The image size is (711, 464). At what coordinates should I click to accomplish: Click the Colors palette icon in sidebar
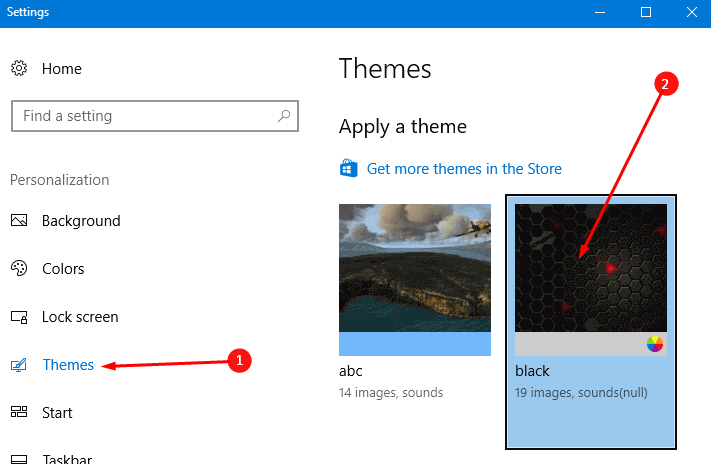[x=19, y=269]
